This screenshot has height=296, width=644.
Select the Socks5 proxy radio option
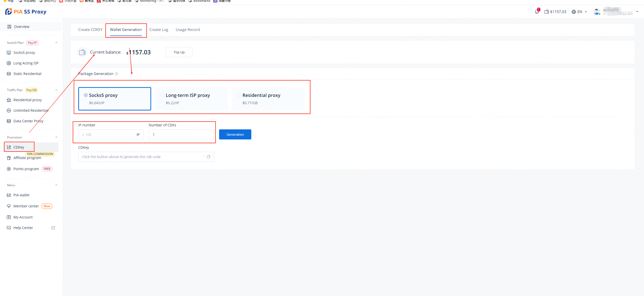(x=86, y=95)
